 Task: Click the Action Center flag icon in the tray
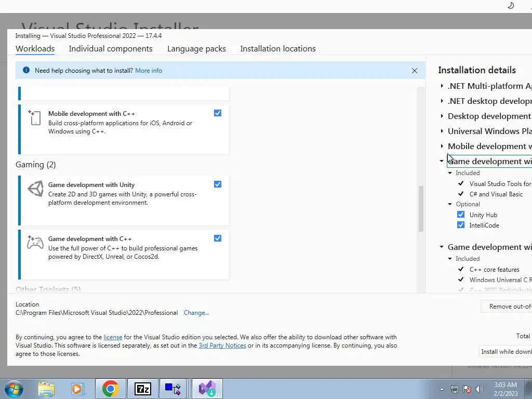[467, 389]
